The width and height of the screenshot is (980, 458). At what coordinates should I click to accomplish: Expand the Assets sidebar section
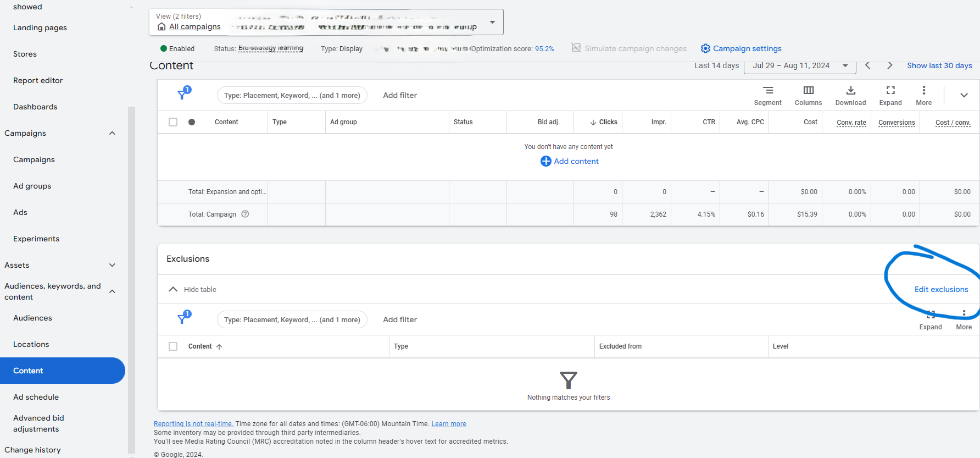pos(112,265)
